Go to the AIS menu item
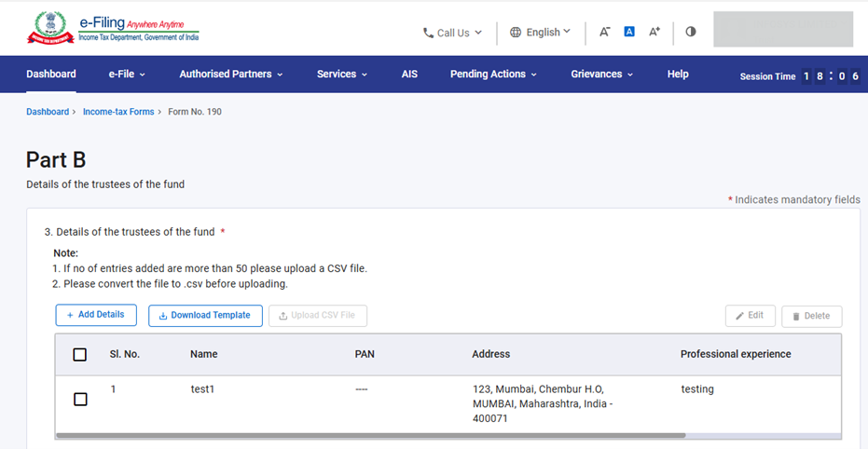This screenshot has width=868, height=449. pos(409,75)
